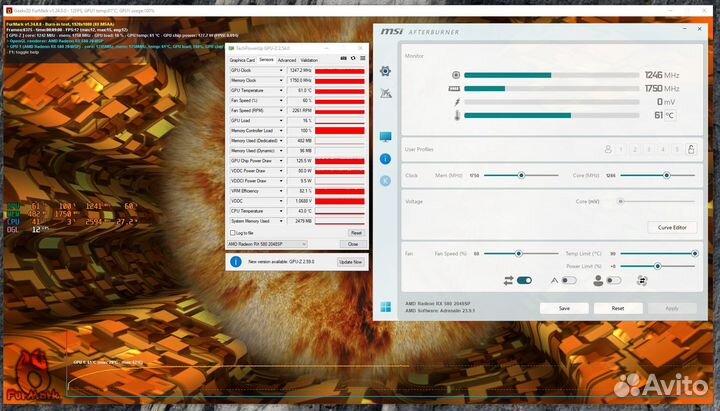Image resolution: width=720 pixels, height=411 pixels.
Task: Click the Curve Editor button in Afterburner
Action: pos(672,227)
